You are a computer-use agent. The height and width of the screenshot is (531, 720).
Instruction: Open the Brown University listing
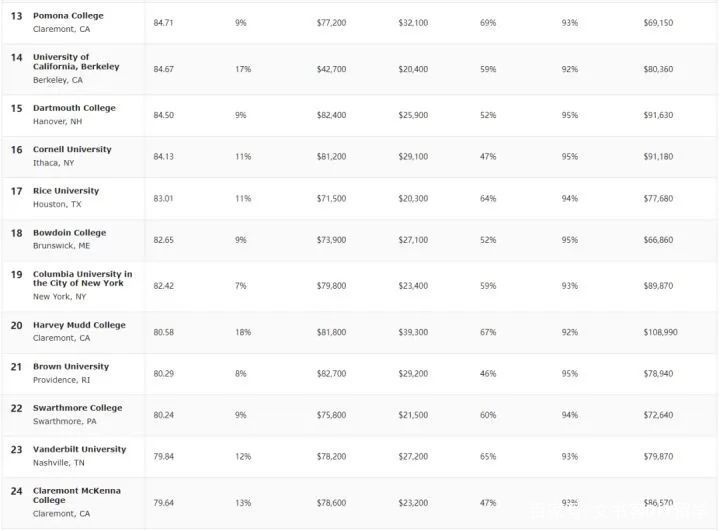[71, 366]
